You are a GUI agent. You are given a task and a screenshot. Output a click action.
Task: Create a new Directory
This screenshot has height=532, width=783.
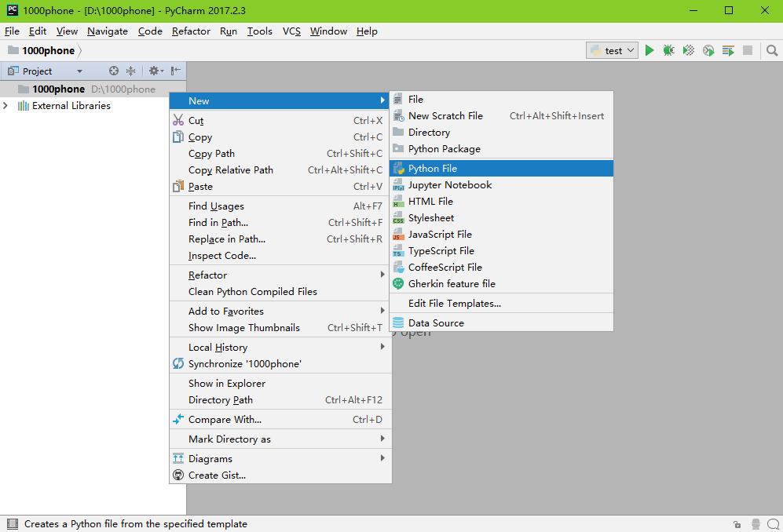tap(501, 133)
